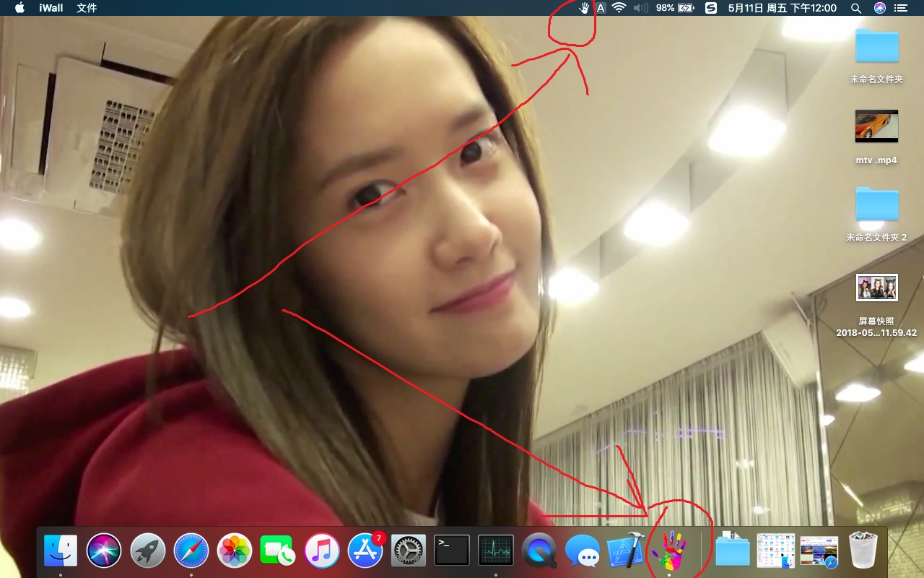Click the volume speaker icon in menu bar
This screenshot has height=578, width=924.
point(640,8)
